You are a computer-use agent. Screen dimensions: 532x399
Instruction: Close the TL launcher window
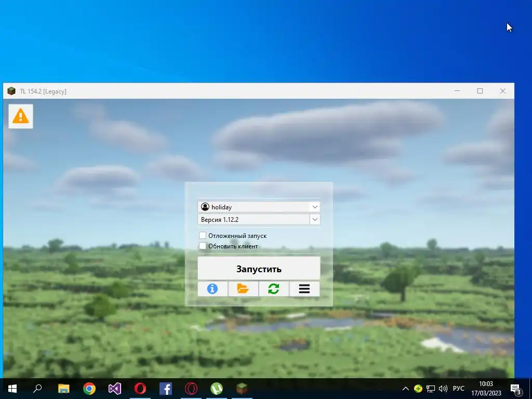(x=503, y=91)
